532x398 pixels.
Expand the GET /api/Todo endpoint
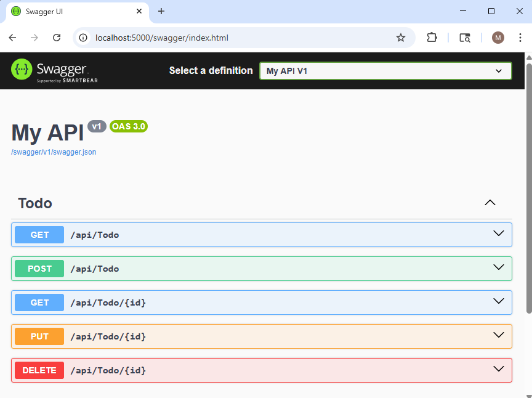[x=499, y=235]
